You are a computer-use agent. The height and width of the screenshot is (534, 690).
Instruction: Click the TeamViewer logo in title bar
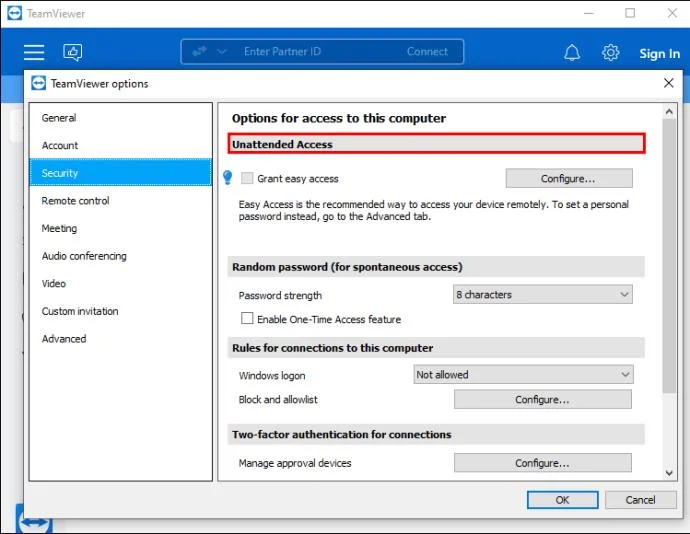point(14,13)
